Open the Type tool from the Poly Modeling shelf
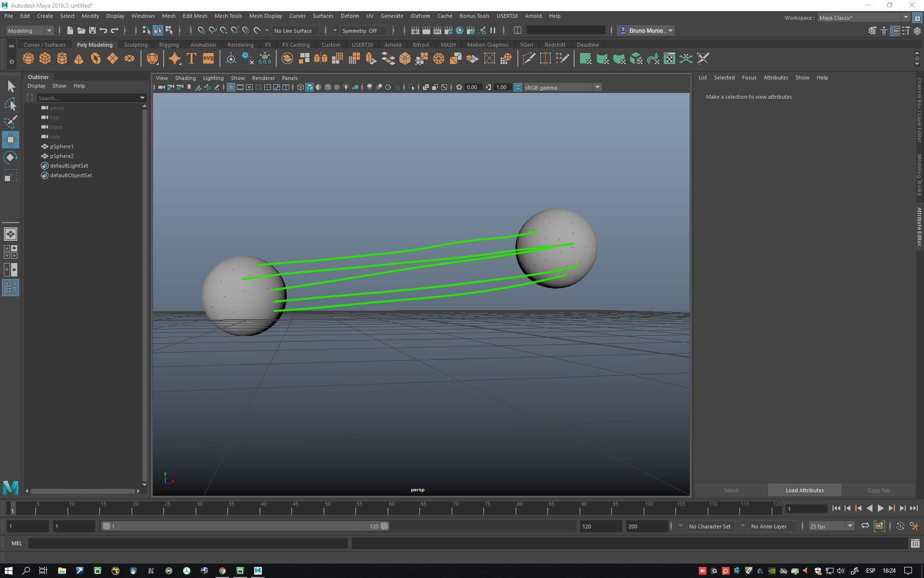This screenshot has height=578, width=924. (x=191, y=58)
